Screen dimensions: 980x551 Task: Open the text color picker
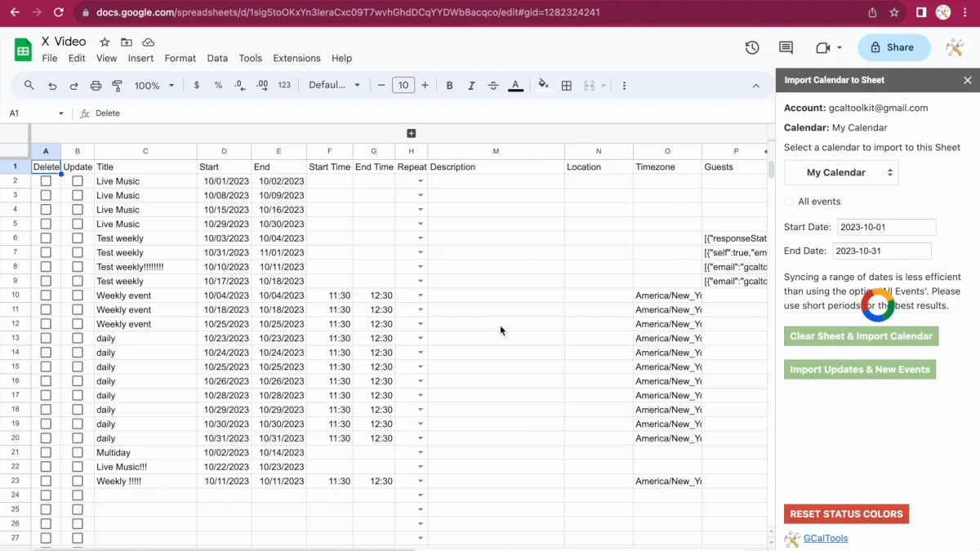[515, 86]
